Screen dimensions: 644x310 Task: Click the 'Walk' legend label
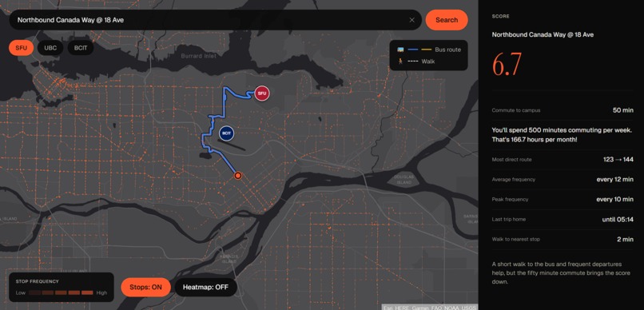(428, 62)
